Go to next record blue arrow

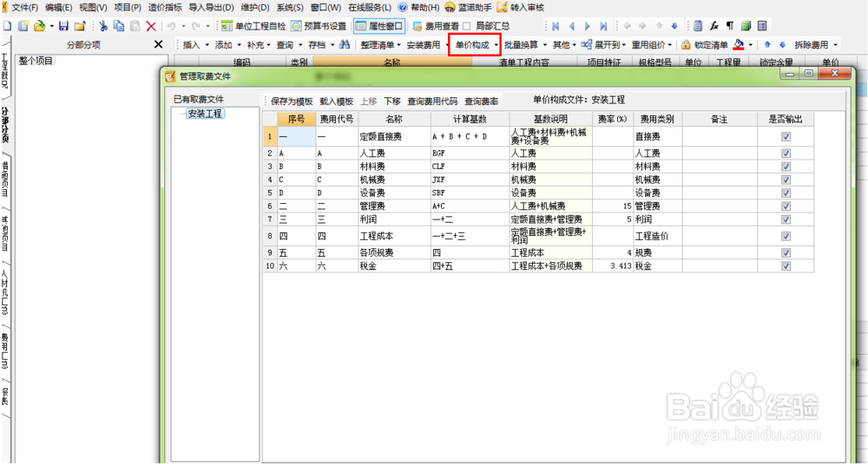coord(588,26)
